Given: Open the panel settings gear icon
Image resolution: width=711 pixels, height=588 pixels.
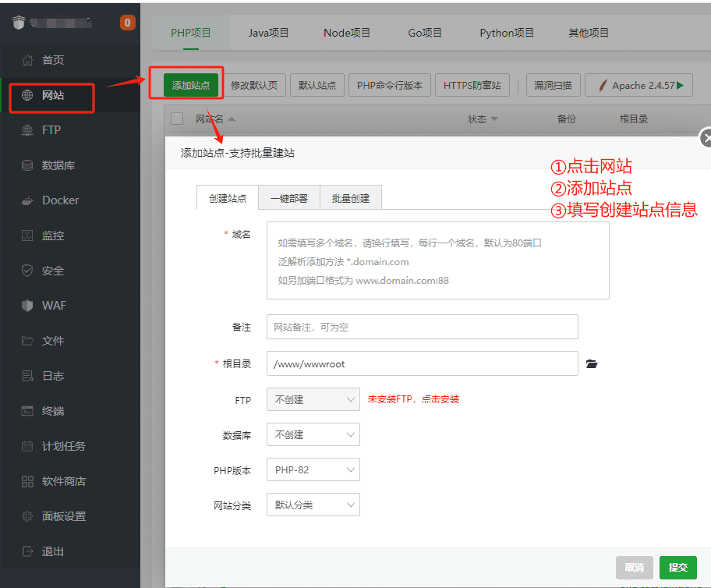Looking at the screenshot, I should pyautogui.click(x=27, y=516).
